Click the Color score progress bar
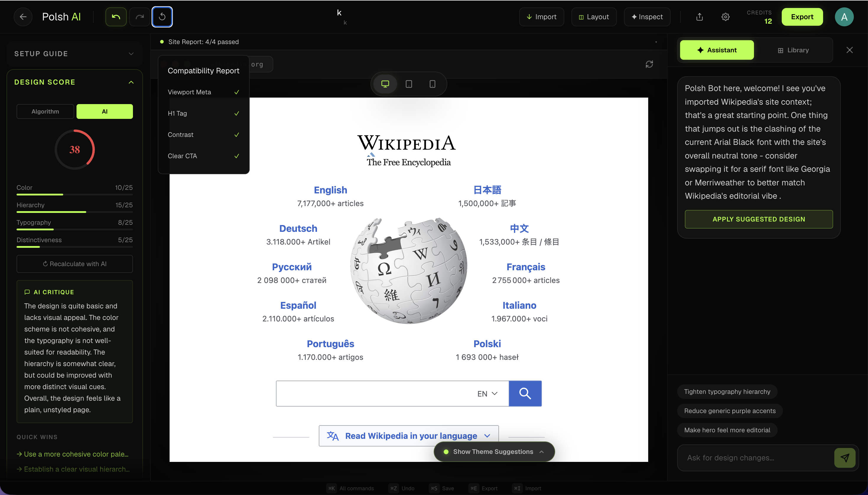This screenshot has height=495, width=868. pos(75,195)
